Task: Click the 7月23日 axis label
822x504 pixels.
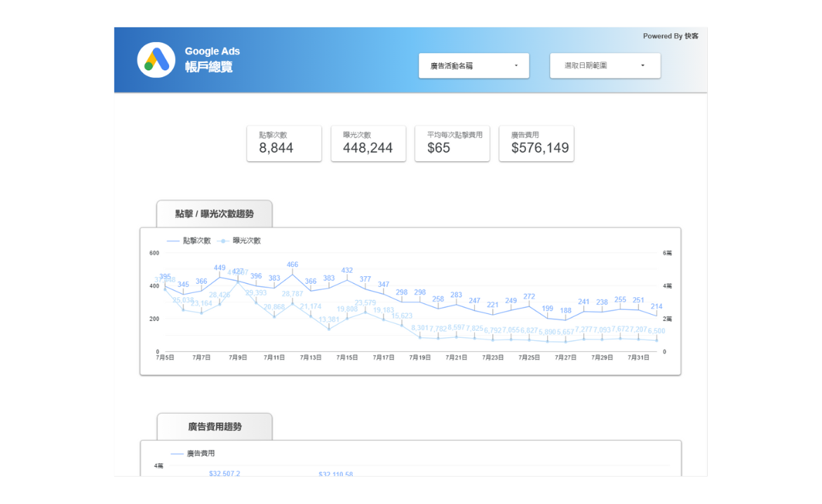Action: (x=493, y=357)
